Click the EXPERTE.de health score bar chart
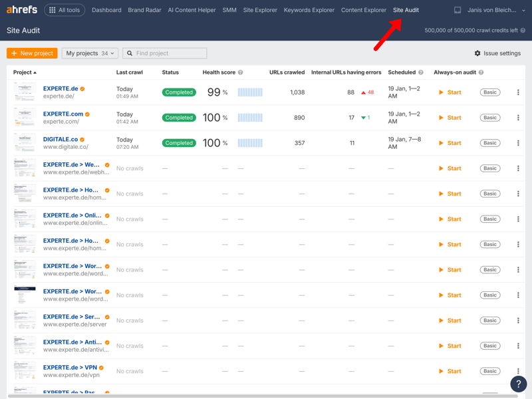Viewport: 532px width, 399px height. tap(250, 92)
